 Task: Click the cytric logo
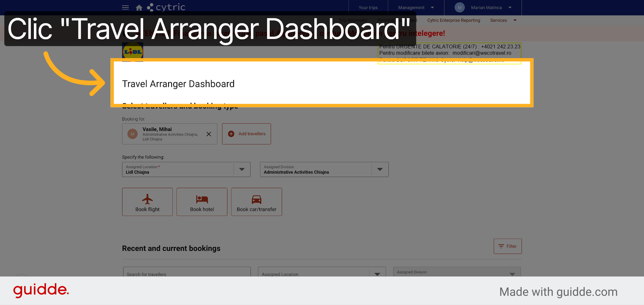tap(166, 7)
